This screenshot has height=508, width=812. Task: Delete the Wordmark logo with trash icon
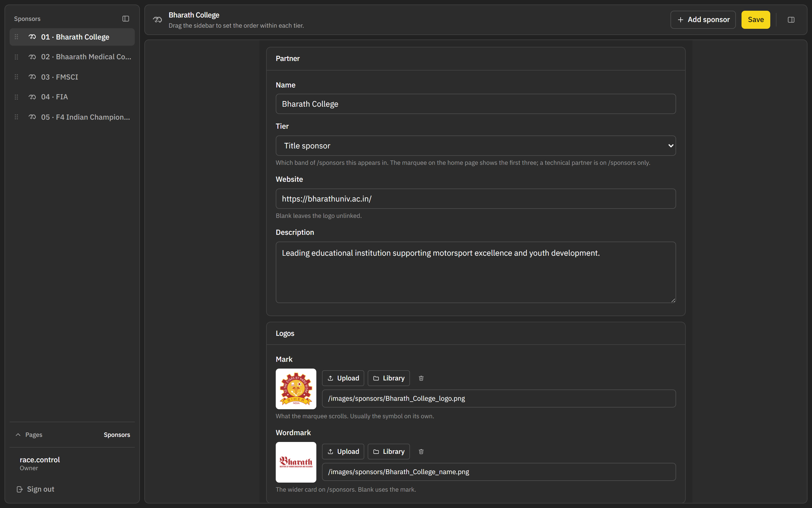coord(421,452)
